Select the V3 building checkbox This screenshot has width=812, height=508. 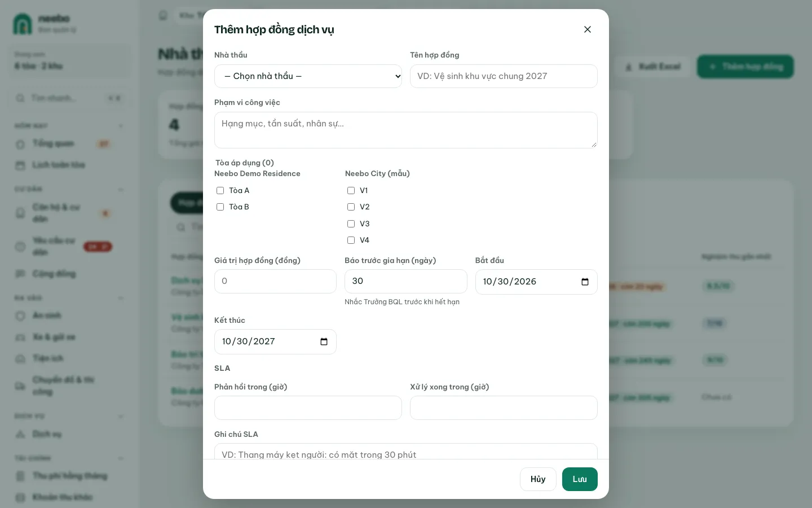click(x=351, y=224)
